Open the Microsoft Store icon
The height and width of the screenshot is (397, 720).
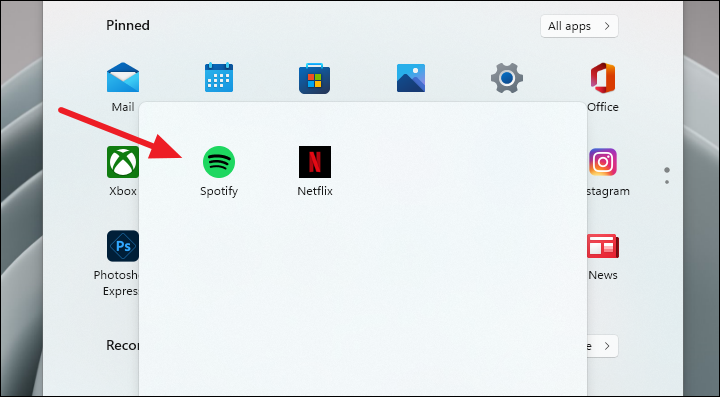click(x=315, y=78)
